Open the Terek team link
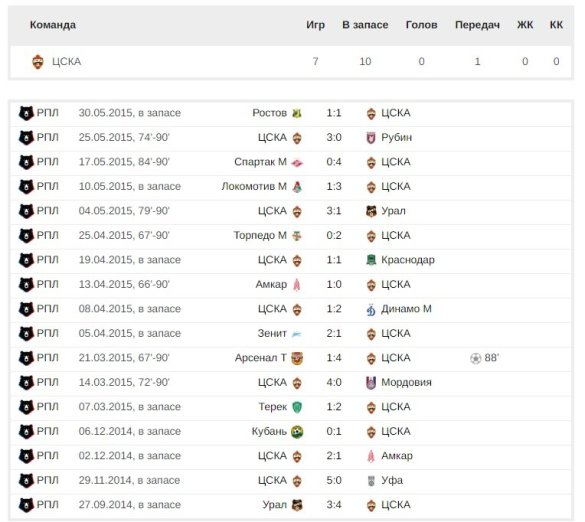Image resolution: width=585 pixels, height=522 pixels. coord(273,407)
